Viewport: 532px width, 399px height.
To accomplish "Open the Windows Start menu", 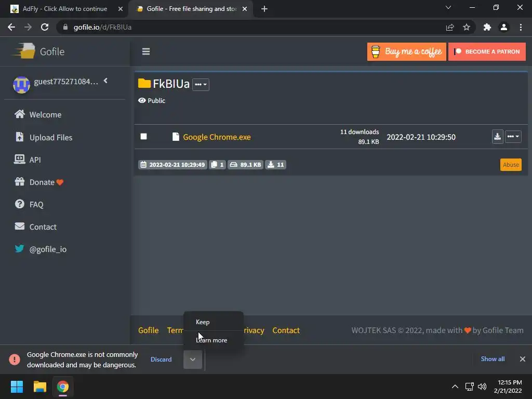I will click(17, 387).
